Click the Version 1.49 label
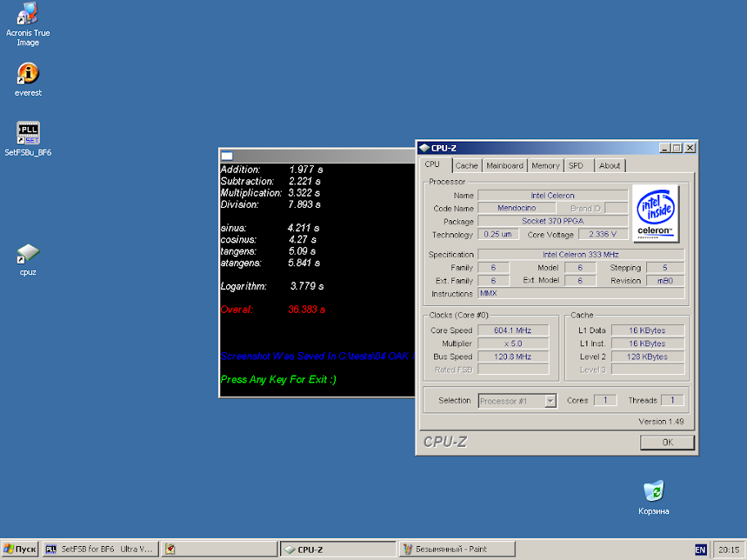 [x=661, y=422]
